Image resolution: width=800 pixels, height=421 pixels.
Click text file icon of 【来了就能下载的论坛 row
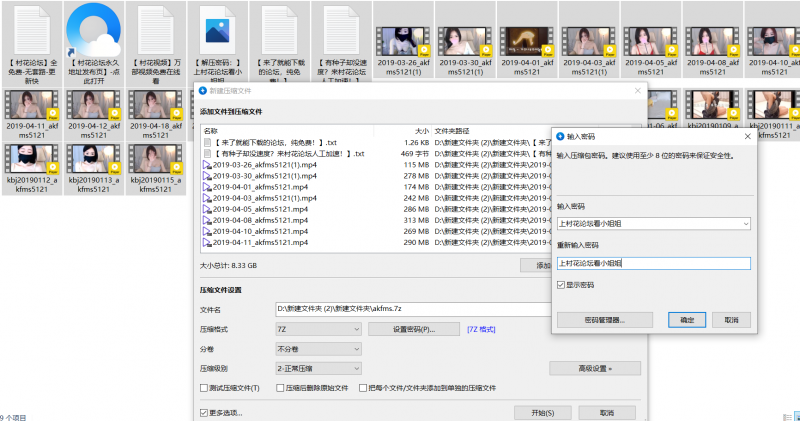click(x=207, y=142)
